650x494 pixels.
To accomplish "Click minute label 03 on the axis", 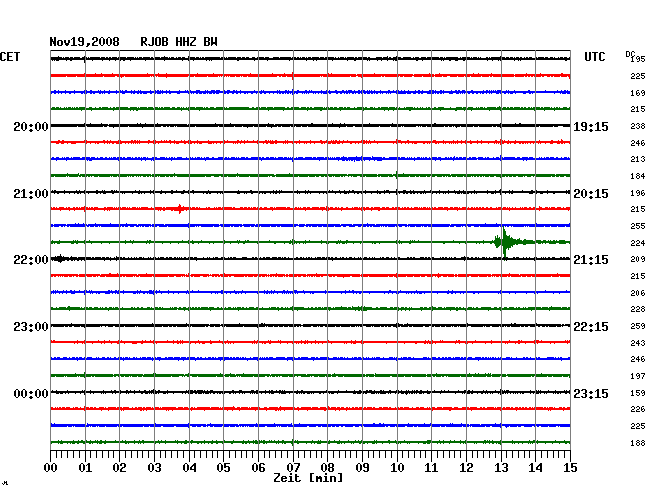I will (x=154, y=467).
